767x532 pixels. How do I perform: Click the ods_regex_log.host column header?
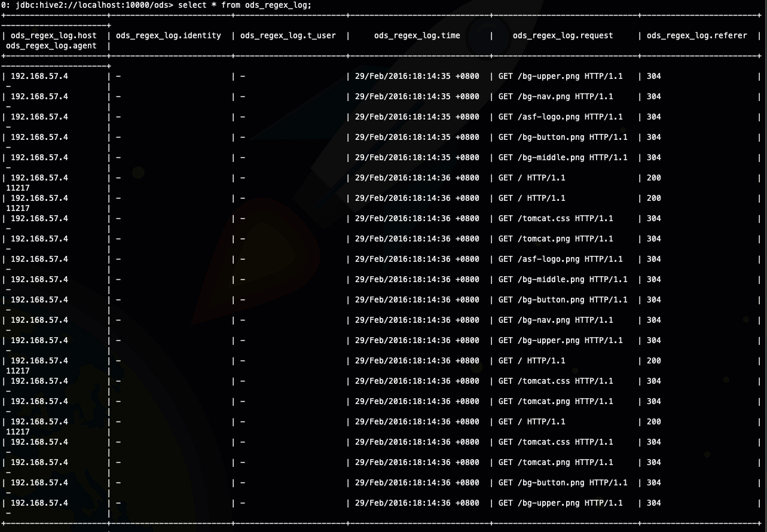53,36
